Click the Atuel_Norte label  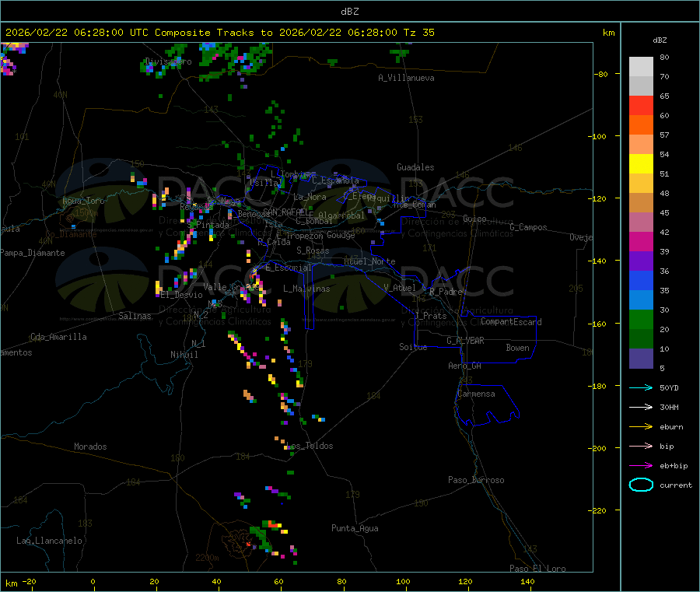coord(369,261)
